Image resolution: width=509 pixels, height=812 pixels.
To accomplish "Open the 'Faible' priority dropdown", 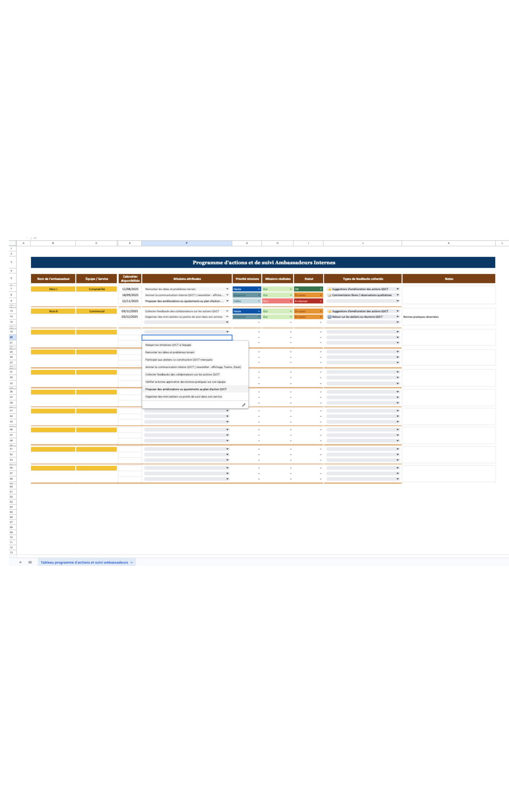I will tap(259, 301).
